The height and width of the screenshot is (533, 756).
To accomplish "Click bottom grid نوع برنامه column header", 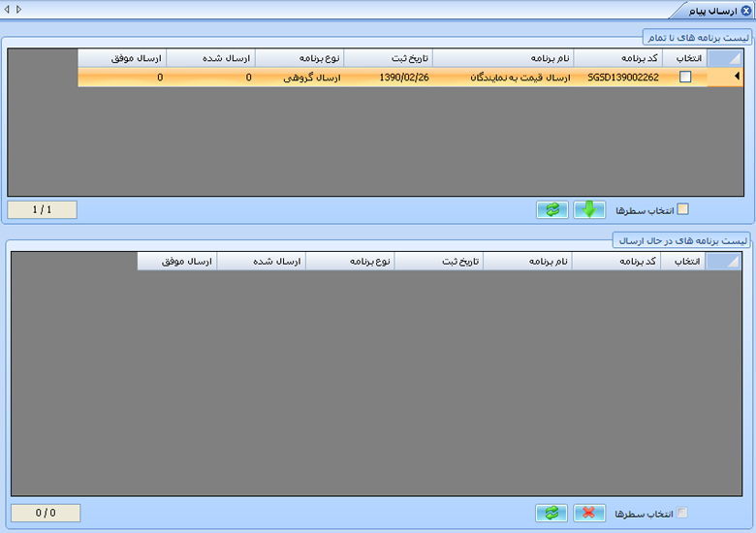I will coord(351,262).
